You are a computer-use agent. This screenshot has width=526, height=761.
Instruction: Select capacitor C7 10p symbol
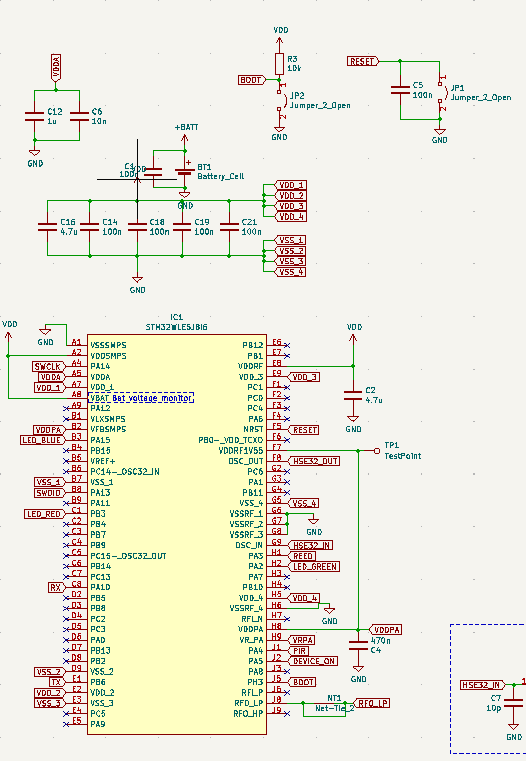tap(513, 703)
